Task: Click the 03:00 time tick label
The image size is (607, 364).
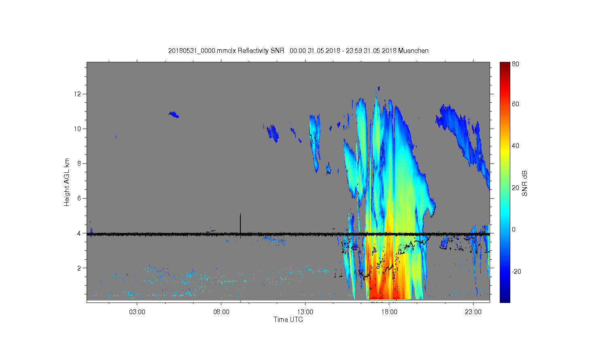Action: pos(137,312)
